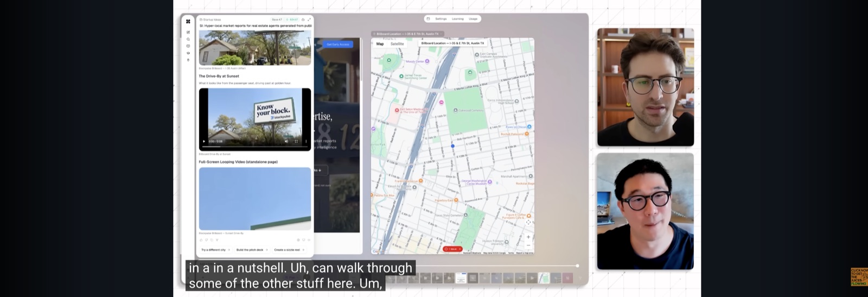Open the video's three-dot options menu
The width and height of the screenshot is (868, 297).
coord(306,141)
